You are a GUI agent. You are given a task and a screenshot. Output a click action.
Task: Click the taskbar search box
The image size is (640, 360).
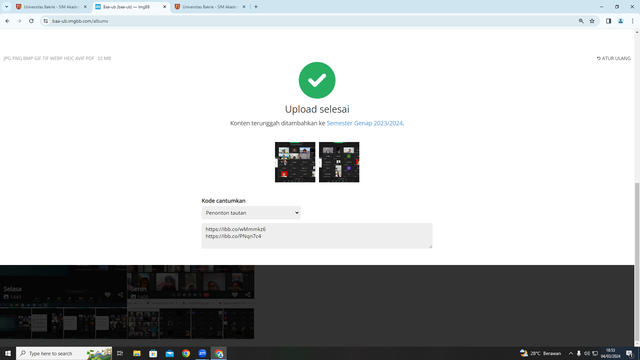coord(64,353)
